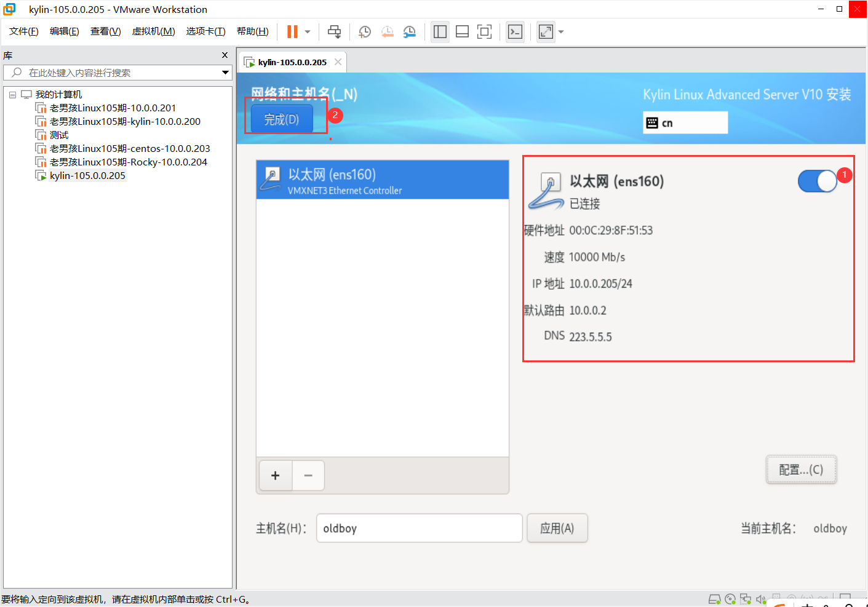Image resolution: width=868 pixels, height=607 pixels.
Task: Close the kylin-105.0.0.205 tab
Action: (x=338, y=62)
